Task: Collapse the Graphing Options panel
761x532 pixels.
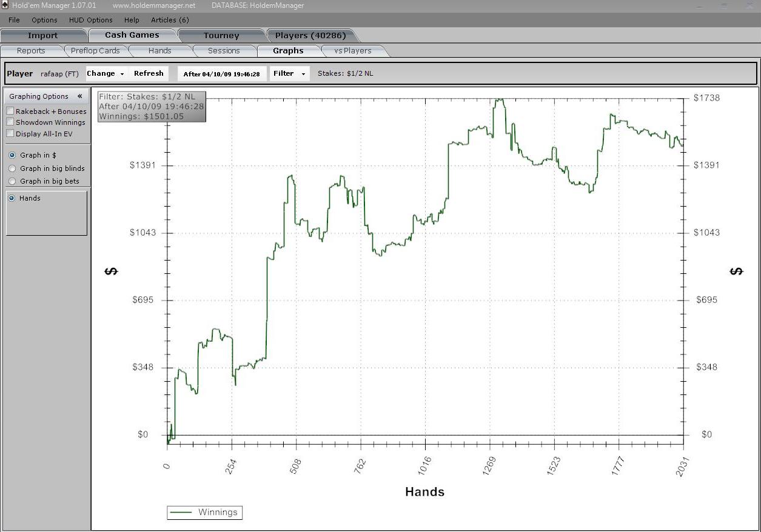Action: [x=79, y=96]
